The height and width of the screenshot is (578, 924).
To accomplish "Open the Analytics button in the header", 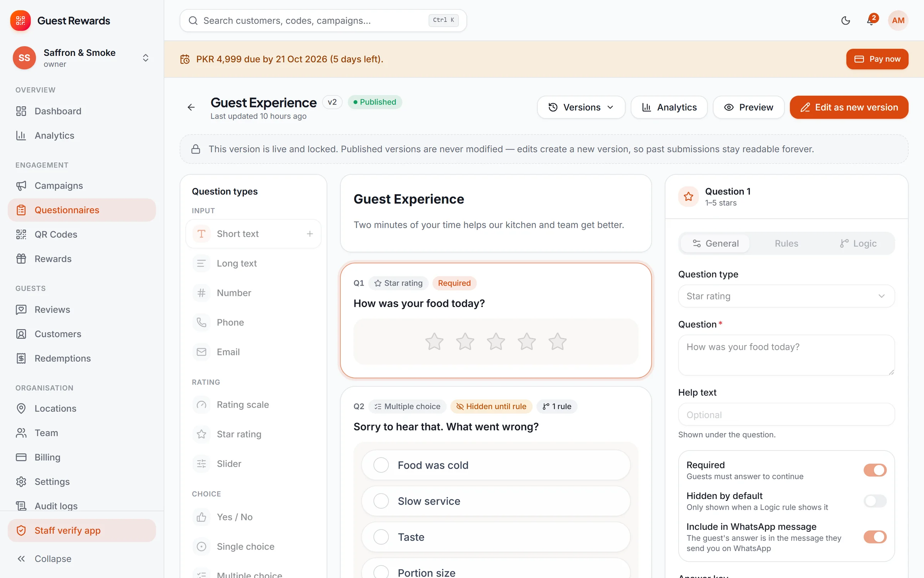I will [x=669, y=107].
